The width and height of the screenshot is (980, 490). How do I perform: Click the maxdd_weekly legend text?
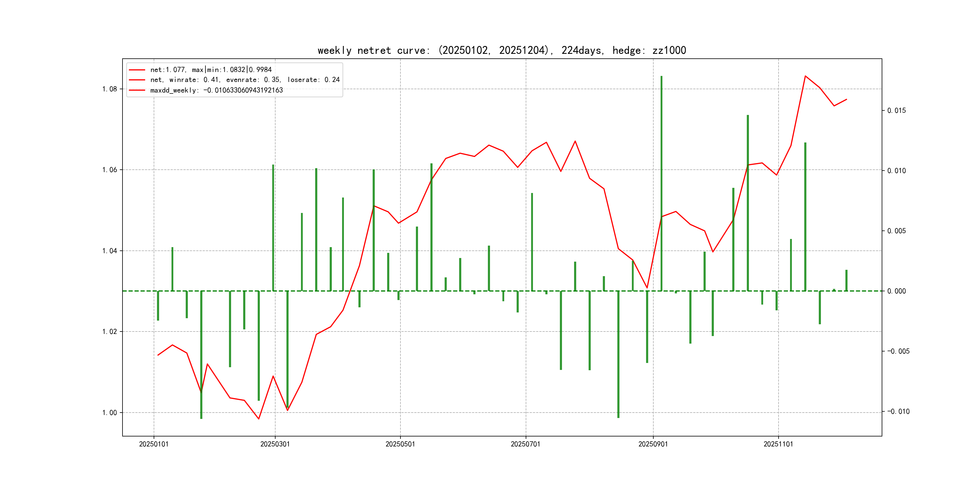pos(217,90)
